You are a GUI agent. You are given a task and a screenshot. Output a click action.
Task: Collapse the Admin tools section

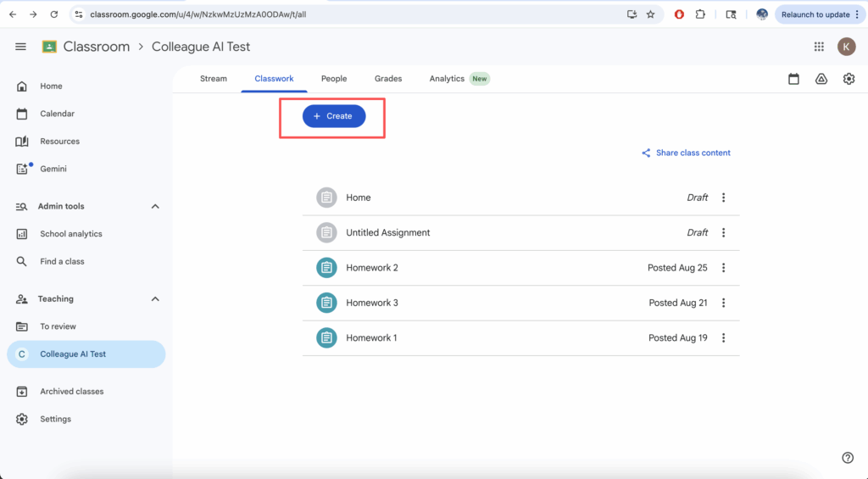pyautogui.click(x=155, y=206)
